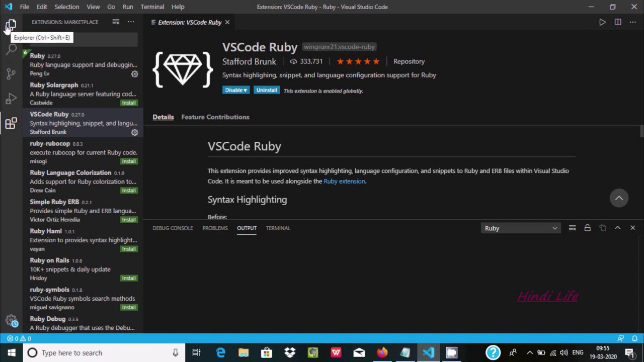Click the Run icon in editor toolbar
Image resolution: width=644 pixels, height=362 pixels.
tap(602, 22)
